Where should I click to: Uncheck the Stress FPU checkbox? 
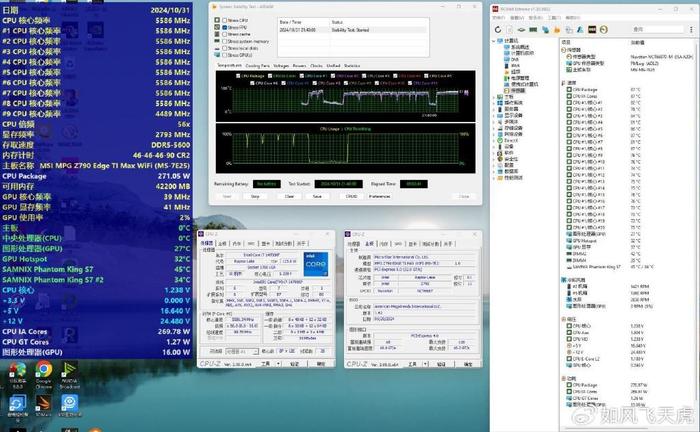point(225,27)
